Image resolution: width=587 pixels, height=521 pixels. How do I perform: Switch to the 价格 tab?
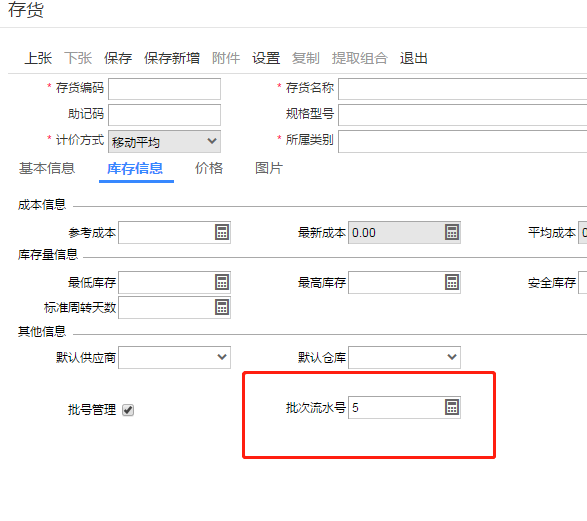coord(209,168)
